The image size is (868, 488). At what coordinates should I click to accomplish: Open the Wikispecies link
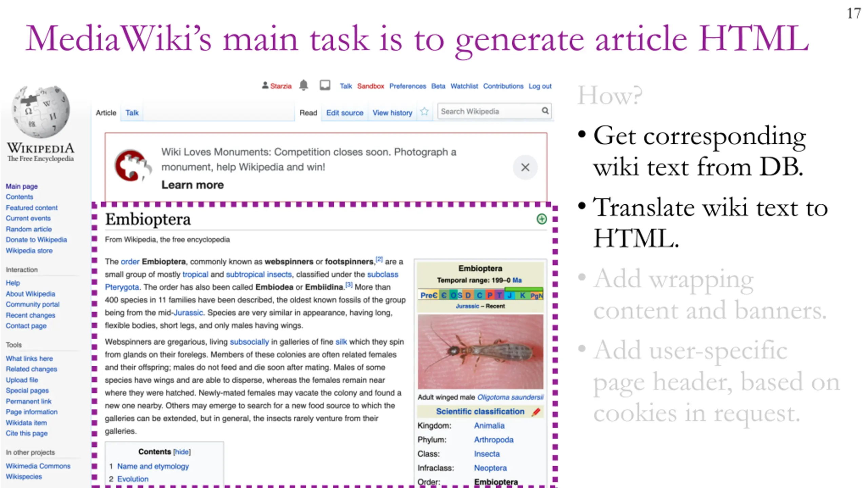pos(24,476)
